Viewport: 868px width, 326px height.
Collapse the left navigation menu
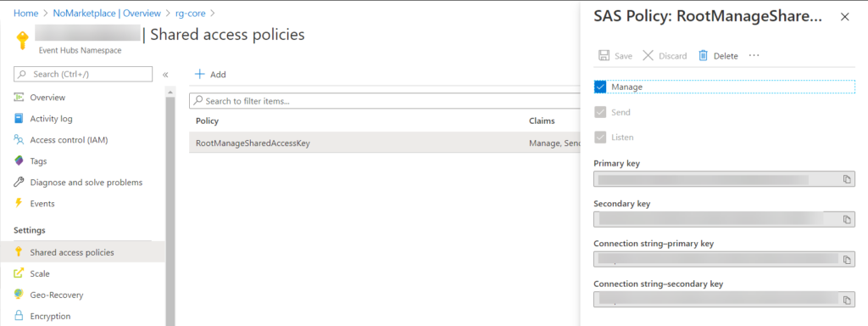pos(165,75)
